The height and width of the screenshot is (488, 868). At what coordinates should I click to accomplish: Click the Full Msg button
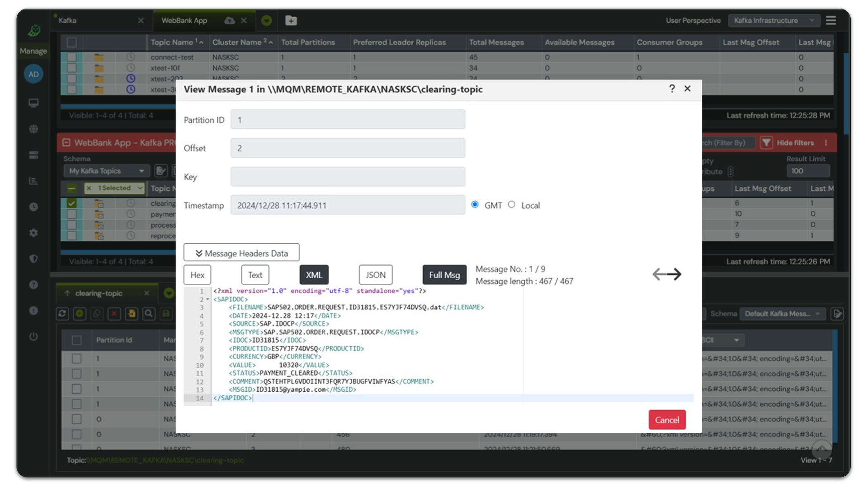click(444, 275)
